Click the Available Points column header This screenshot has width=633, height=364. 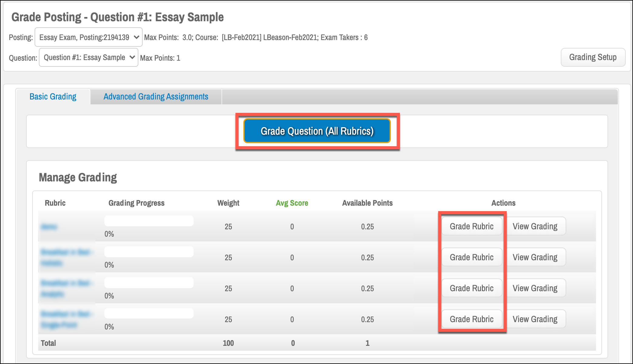pos(367,203)
